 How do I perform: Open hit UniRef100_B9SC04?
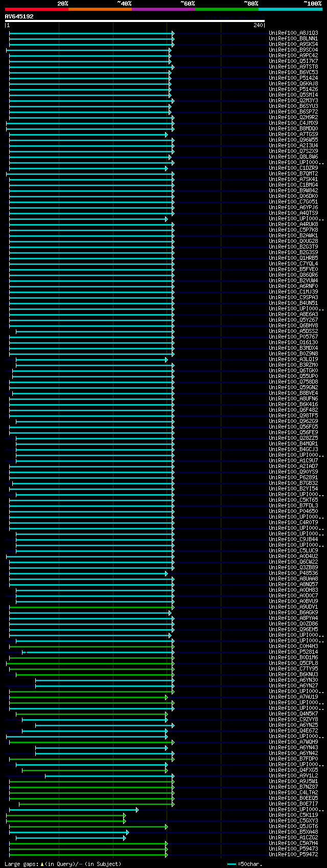coord(293,50)
